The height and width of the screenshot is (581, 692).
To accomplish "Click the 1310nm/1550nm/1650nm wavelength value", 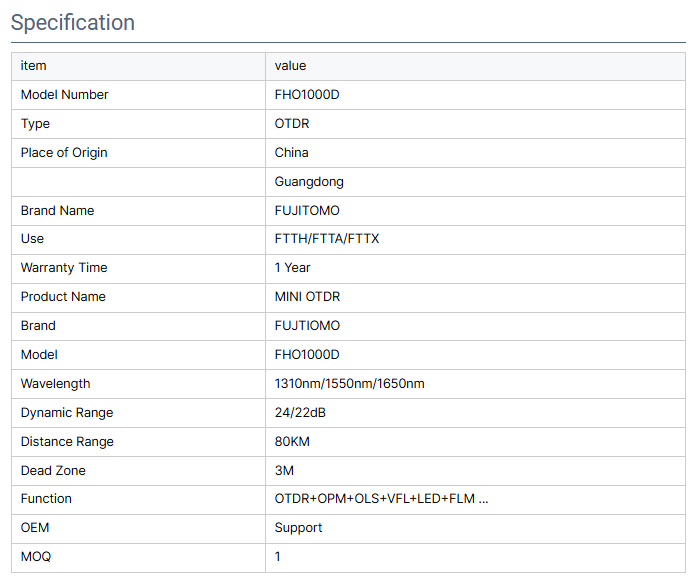I will [x=349, y=383].
